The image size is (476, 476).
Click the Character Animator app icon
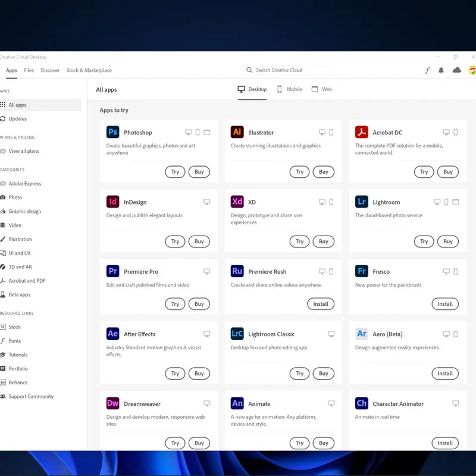(x=362, y=403)
